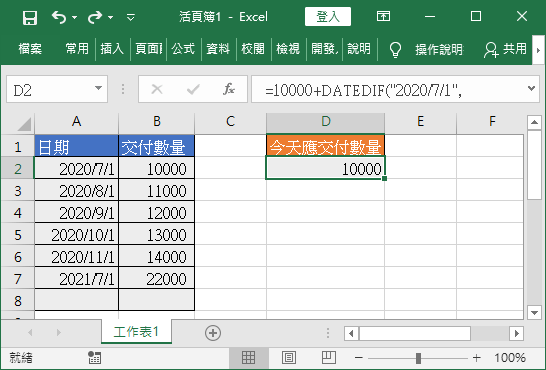Add a new sheet with plus icon

point(213,333)
